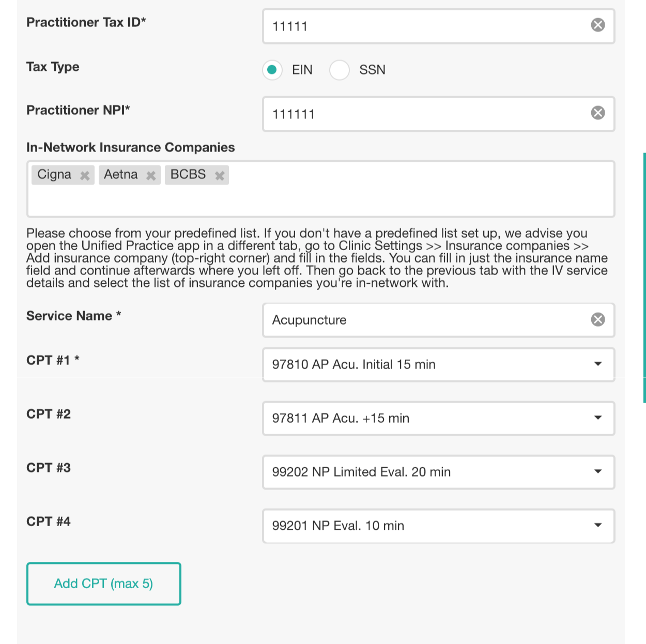The height and width of the screenshot is (644, 646).
Task: Clear the Practitioner NPI field
Action: (x=597, y=113)
